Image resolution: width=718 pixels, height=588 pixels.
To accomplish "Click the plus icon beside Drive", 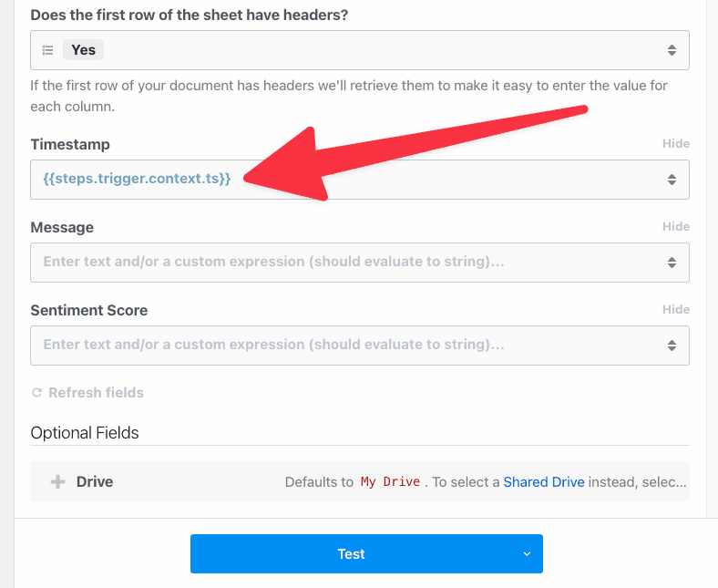I will (x=57, y=481).
